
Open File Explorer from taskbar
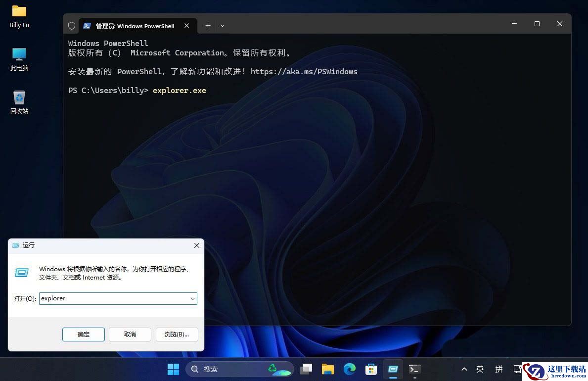click(328, 369)
